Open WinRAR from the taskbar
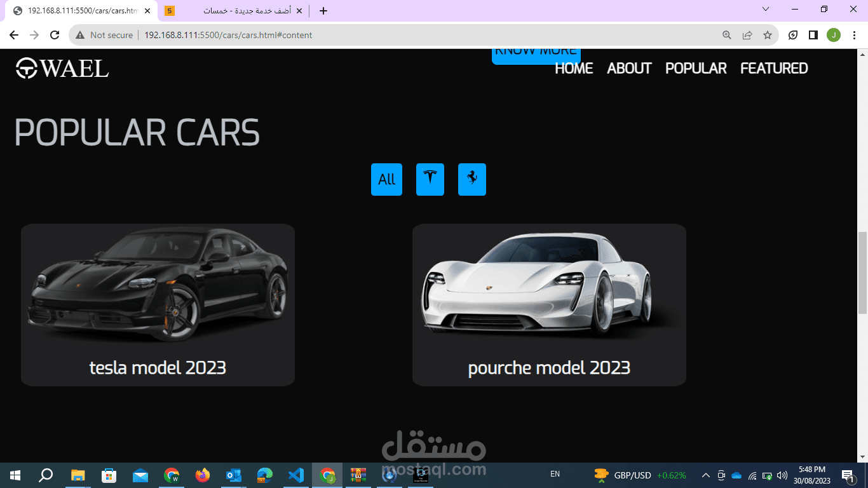Viewport: 868px width, 488px height. [358, 475]
